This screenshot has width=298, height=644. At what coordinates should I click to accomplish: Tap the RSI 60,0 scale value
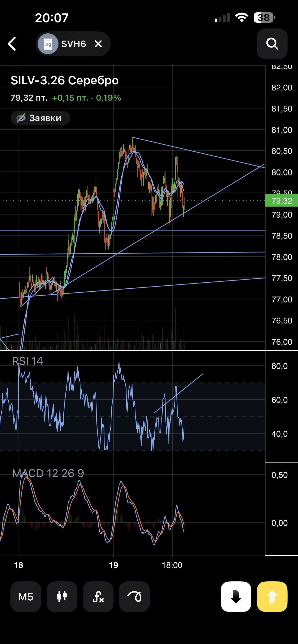tap(280, 400)
